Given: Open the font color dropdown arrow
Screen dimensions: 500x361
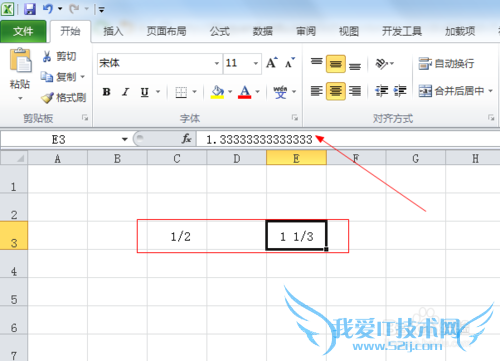Looking at the screenshot, I should tap(257, 92).
